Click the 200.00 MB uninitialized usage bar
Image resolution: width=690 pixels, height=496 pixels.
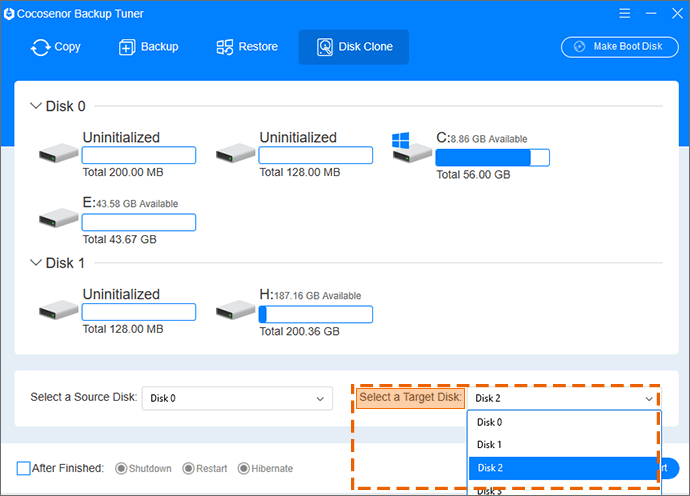point(139,155)
